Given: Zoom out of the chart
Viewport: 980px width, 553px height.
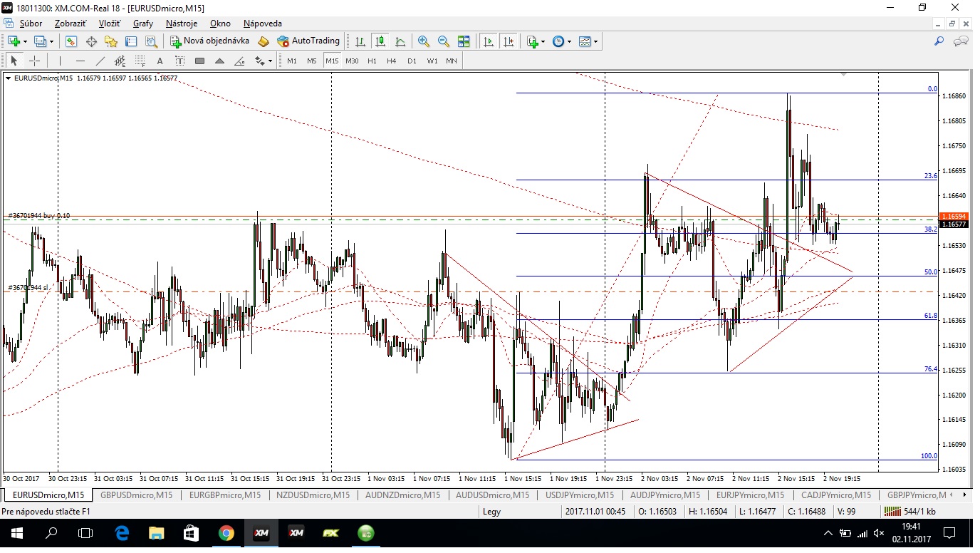Looking at the screenshot, I should coord(444,41).
